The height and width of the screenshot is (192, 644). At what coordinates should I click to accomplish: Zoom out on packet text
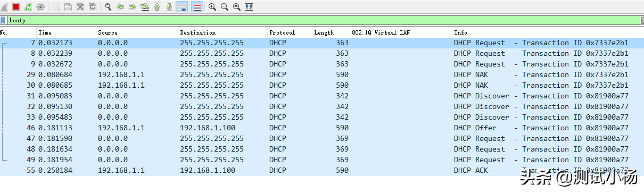[225, 7]
